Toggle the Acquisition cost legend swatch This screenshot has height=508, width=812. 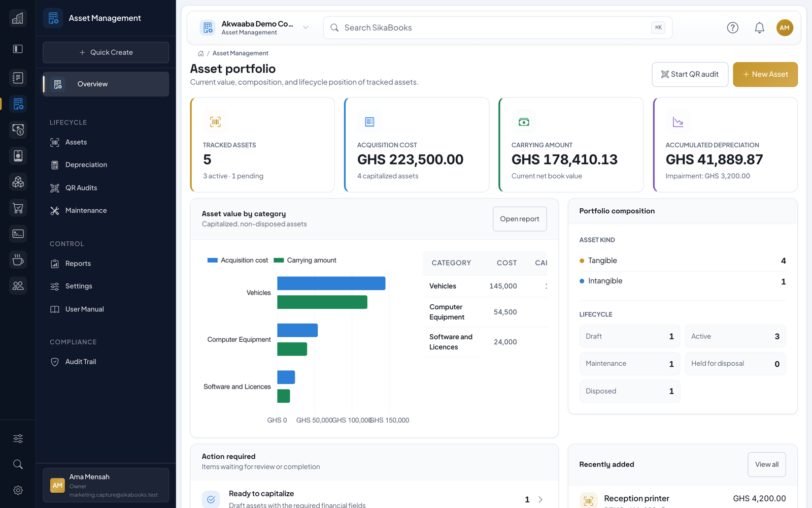213,260
